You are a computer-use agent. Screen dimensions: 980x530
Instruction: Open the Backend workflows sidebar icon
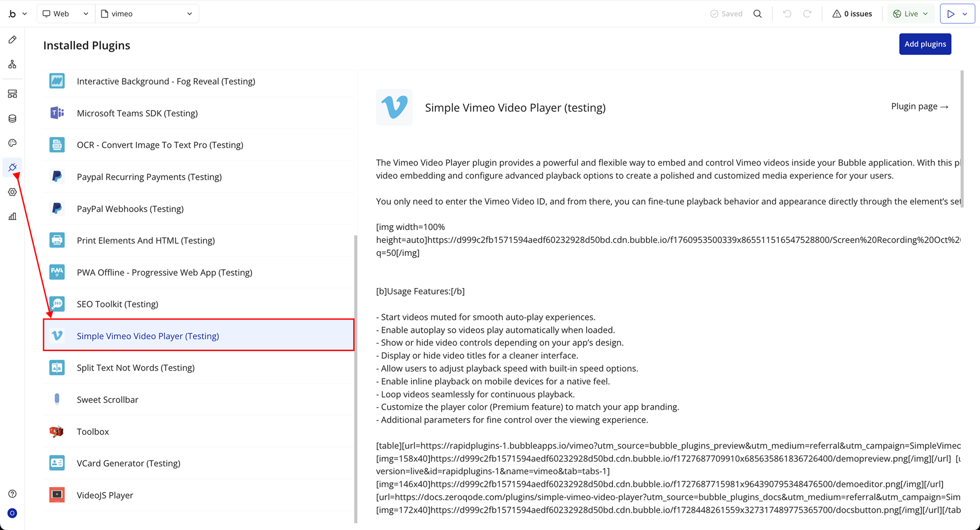point(12,94)
